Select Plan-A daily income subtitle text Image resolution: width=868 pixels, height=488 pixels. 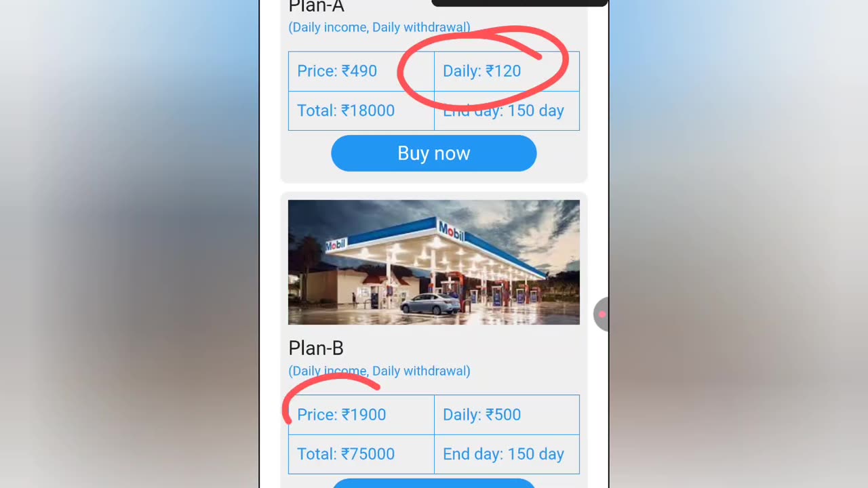379,28
